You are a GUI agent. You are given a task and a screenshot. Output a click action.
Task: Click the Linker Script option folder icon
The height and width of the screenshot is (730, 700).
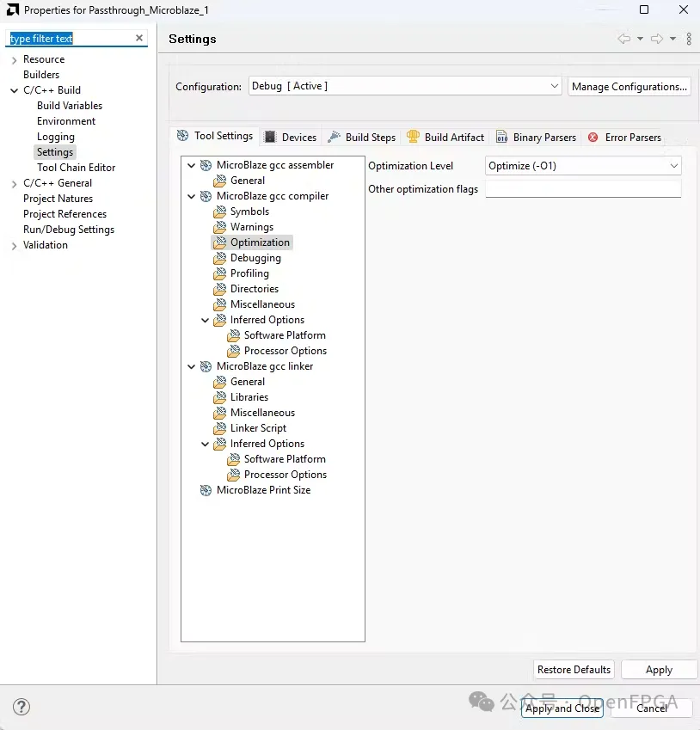(x=220, y=428)
